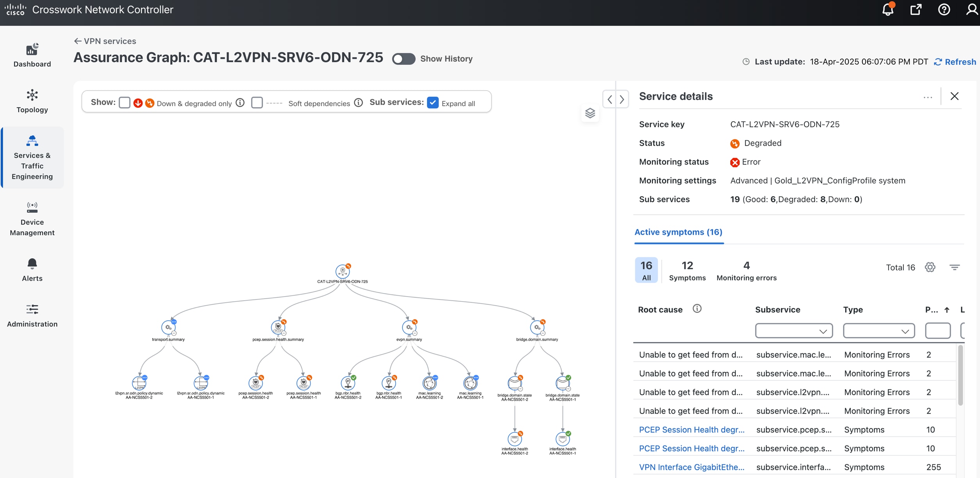Select mac.learning AA-NCS5501-1 node
The width and height of the screenshot is (980, 478).
click(x=470, y=383)
